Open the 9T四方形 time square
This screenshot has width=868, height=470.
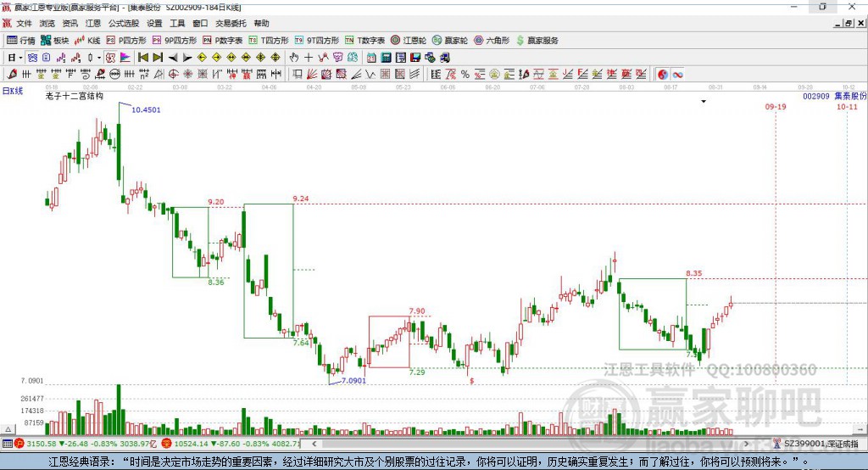pos(317,41)
